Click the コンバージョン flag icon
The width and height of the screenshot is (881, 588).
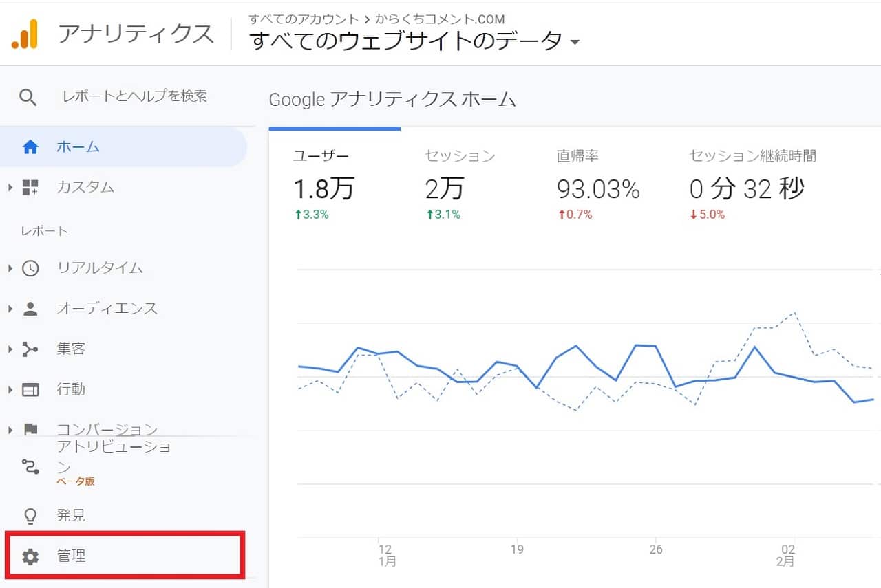tap(30, 429)
